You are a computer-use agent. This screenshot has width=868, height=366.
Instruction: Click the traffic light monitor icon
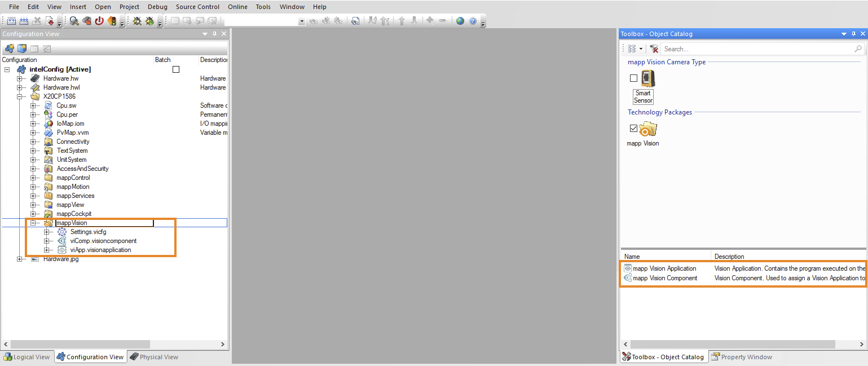click(112, 21)
